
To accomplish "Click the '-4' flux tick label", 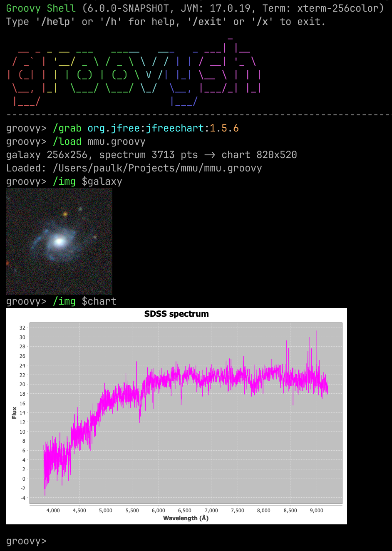I will (x=22, y=498).
